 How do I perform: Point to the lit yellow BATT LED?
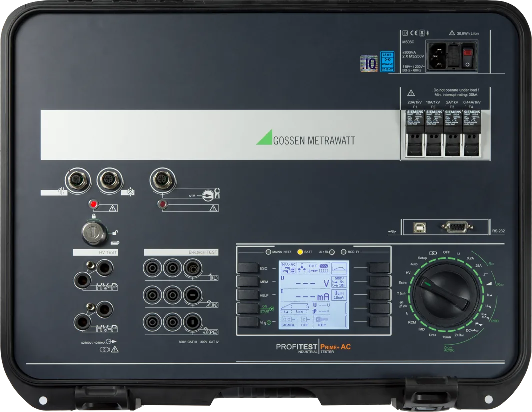(300, 252)
